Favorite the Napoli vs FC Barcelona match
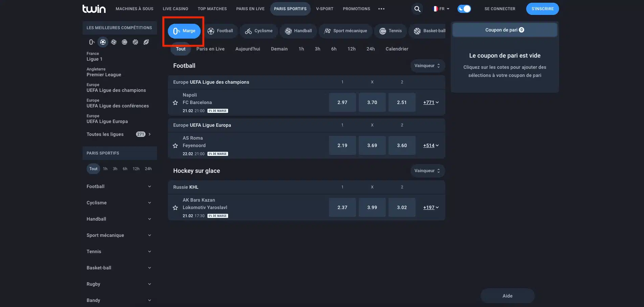Image resolution: width=644 pixels, height=307 pixels. pos(175,103)
